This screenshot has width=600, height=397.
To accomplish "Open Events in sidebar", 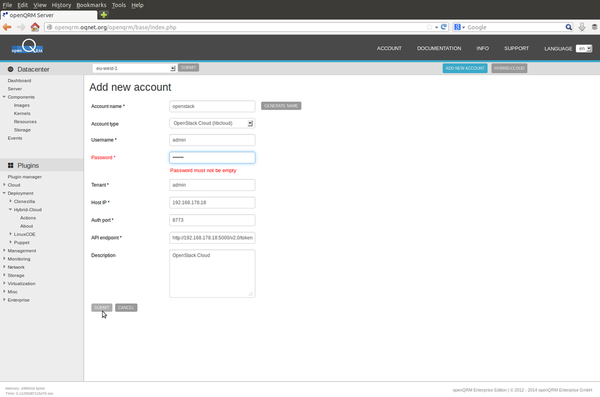I will click(15, 138).
